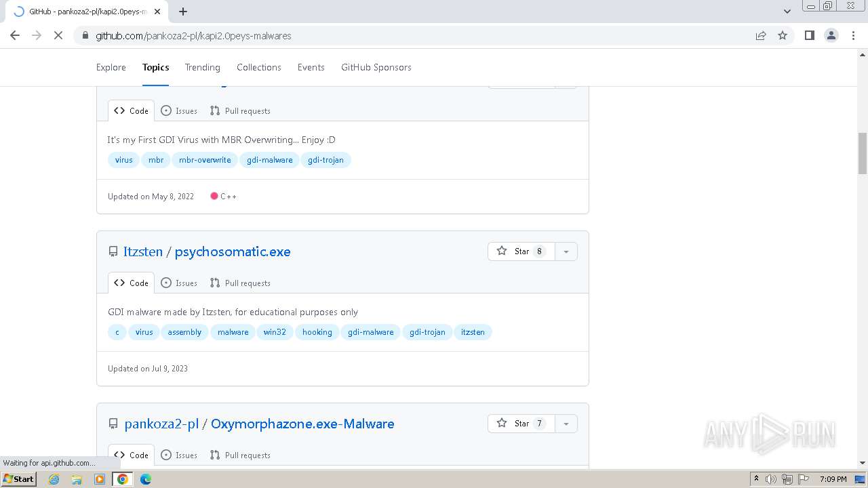Viewport: 868px width, 488px height.
Task: Open Collections navigation link
Action: pyautogui.click(x=259, y=67)
